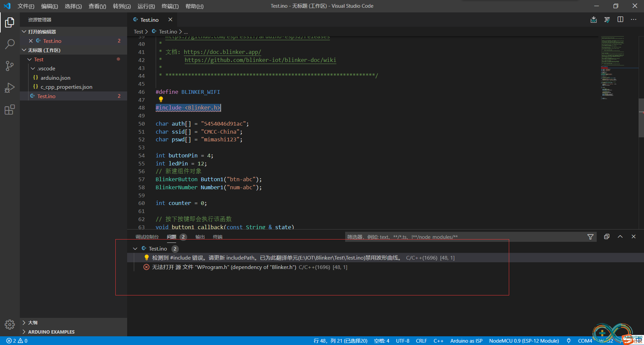Click the Test.ino breadcrumb item
The height and width of the screenshot is (345, 644).
click(x=168, y=31)
